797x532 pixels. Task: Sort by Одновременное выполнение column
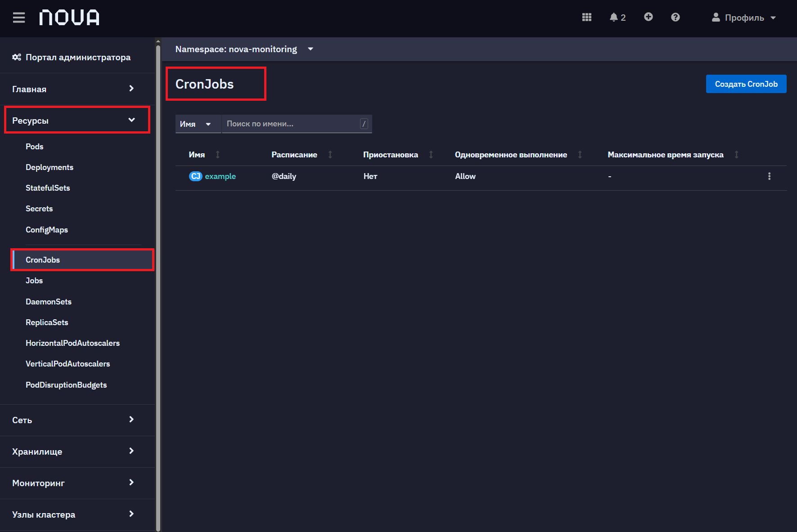pyautogui.click(x=580, y=155)
